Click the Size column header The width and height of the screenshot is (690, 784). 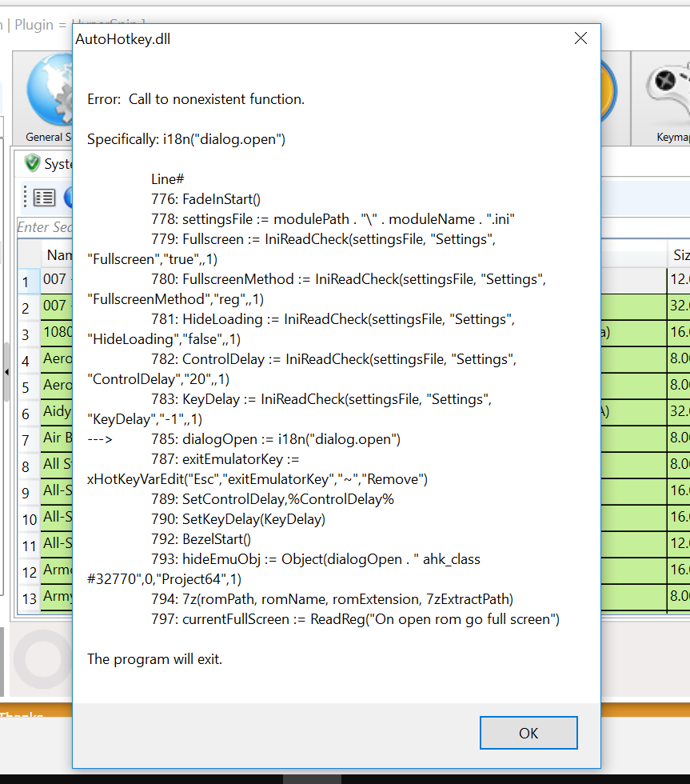680,254
